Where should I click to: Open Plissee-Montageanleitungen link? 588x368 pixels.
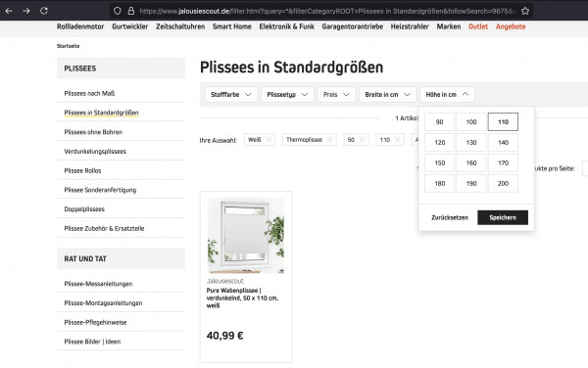[103, 302]
